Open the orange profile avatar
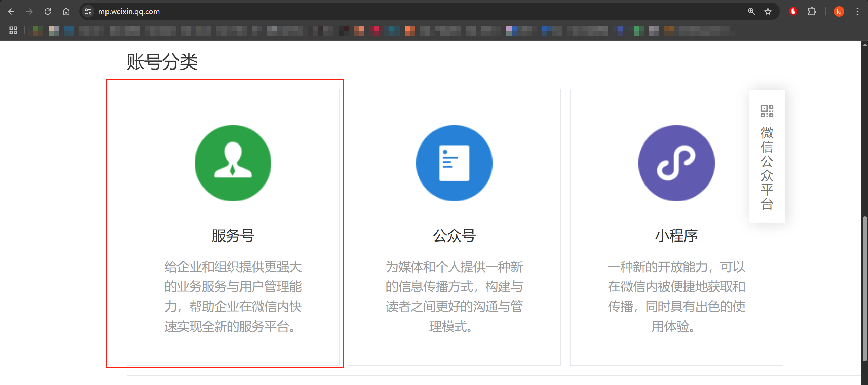The width and height of the screenshot is (868, 385). [839, 12]
